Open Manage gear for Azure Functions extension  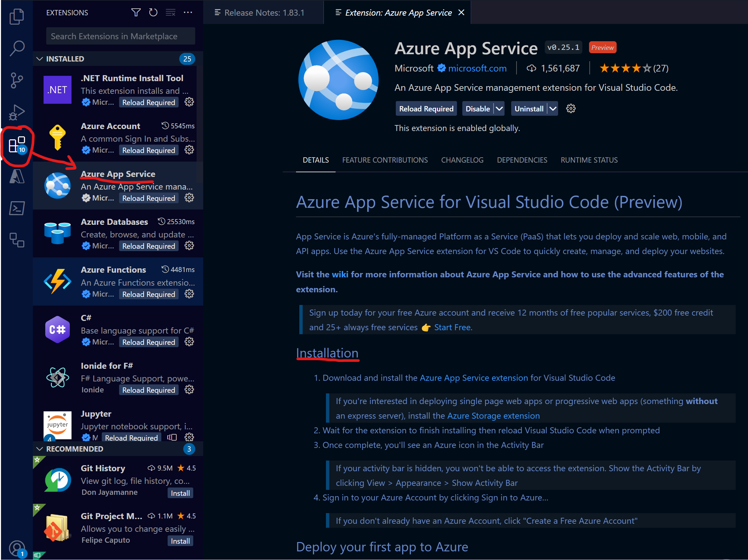189,294
